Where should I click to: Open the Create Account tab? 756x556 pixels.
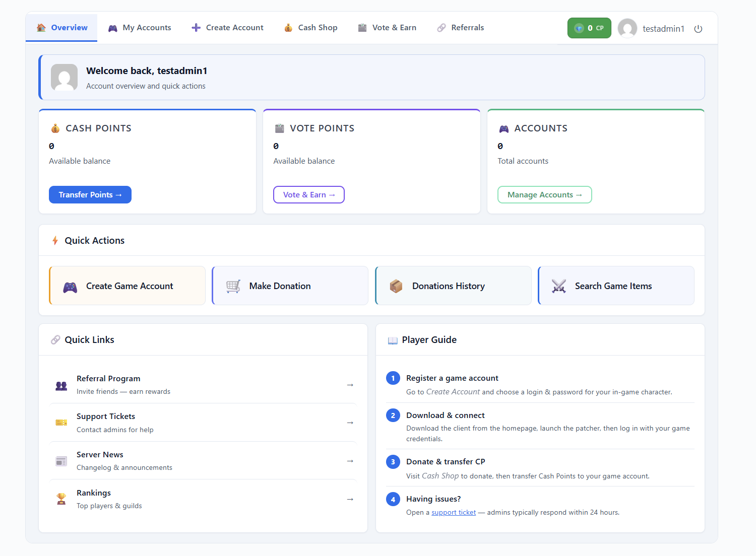pyautogui.click(x=227, y=28)
